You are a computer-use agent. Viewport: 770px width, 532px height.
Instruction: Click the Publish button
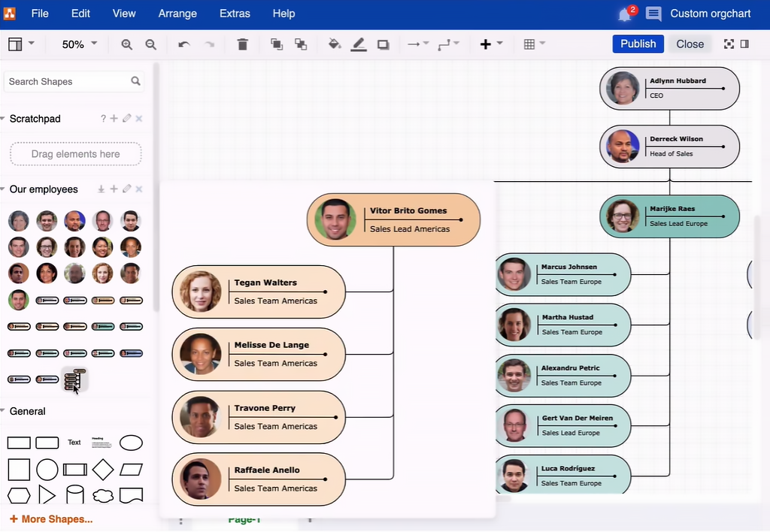638,44
